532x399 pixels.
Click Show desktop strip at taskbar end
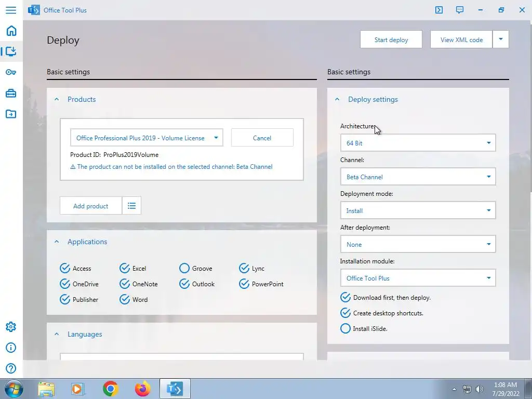[x=528, y=389]
